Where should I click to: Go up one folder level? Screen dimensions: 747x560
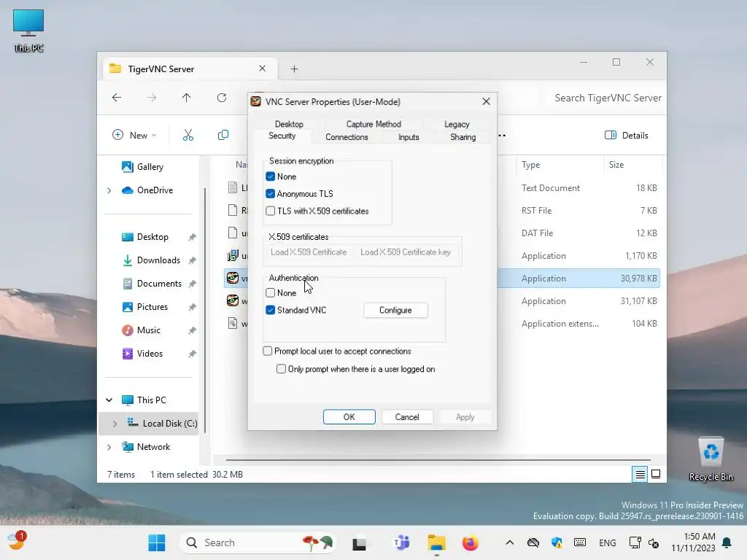(186, 98)
